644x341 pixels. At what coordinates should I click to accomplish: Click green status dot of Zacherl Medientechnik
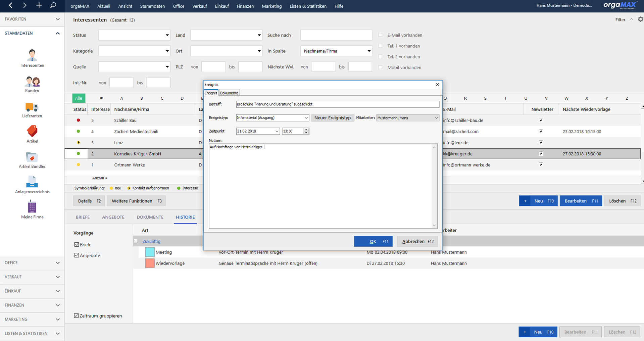pos(78,131)
